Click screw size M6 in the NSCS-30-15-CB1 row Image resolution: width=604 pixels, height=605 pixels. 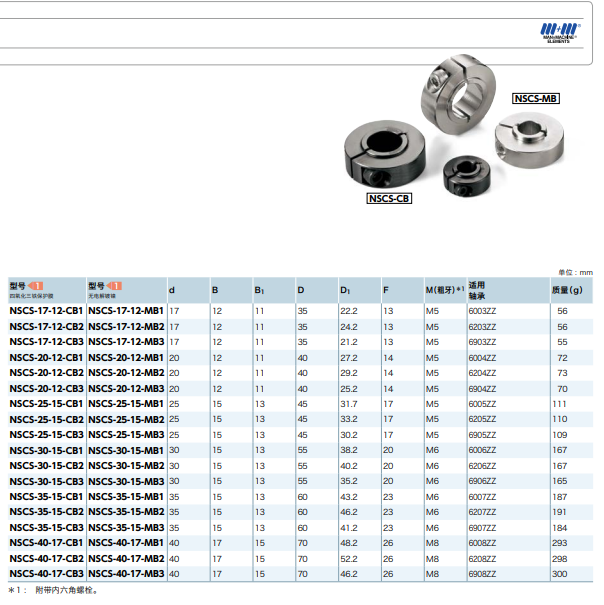point(432,450)
